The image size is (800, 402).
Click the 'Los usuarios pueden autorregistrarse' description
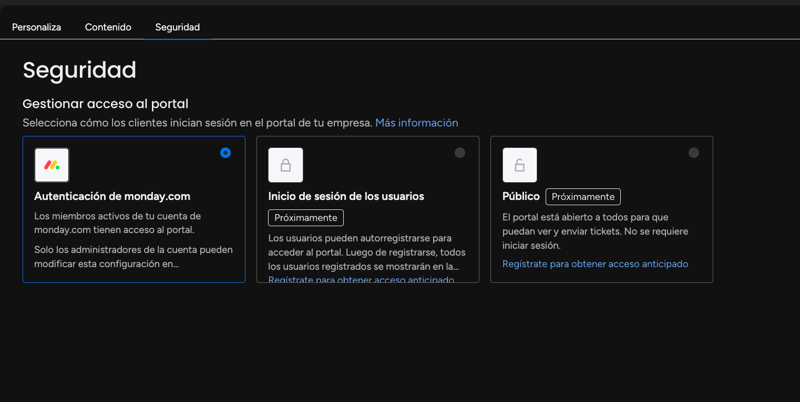click(x=367, y=253)
